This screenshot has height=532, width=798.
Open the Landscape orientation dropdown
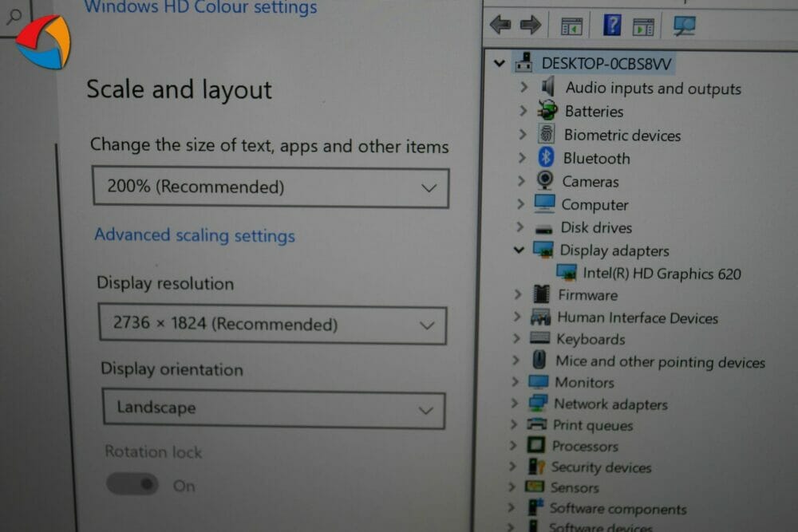pyautogui.click(x=274, y=408)
